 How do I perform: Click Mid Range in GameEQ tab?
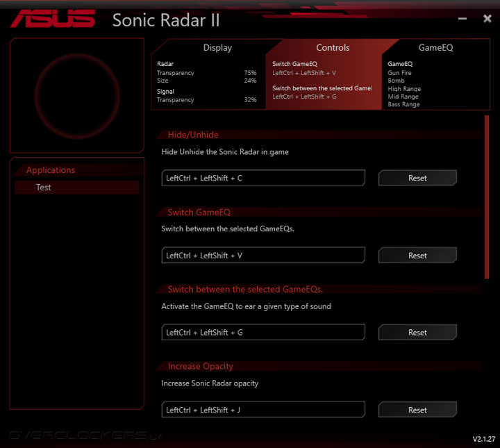403,97
